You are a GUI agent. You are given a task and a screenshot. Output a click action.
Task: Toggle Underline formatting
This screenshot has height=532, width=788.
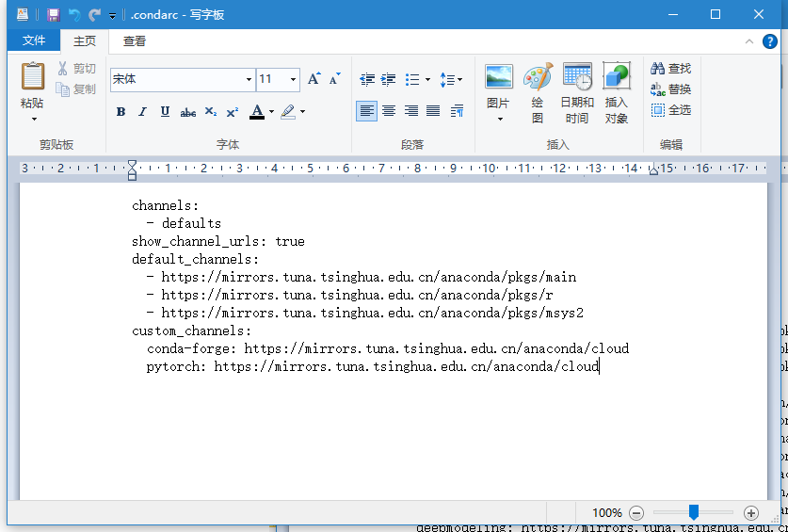point(165,112)
